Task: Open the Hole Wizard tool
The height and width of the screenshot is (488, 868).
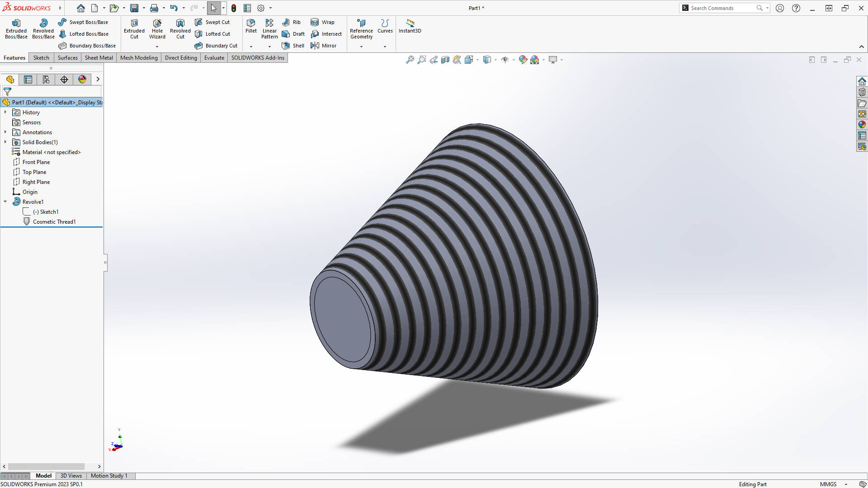Action: click(157, 28)
